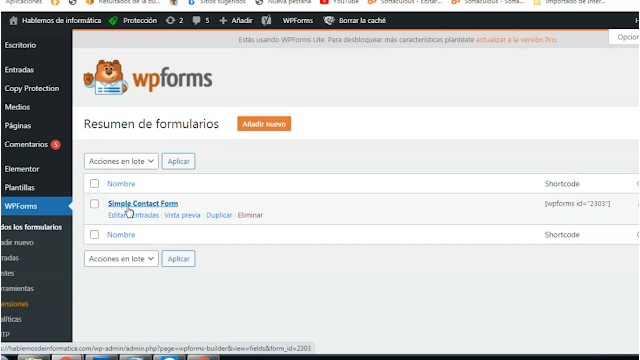Image resolution: width=640 pixels, height=360 pixels.
Task: Tick the select-all checkbox in the header row
Action: (x=94, y=183)
